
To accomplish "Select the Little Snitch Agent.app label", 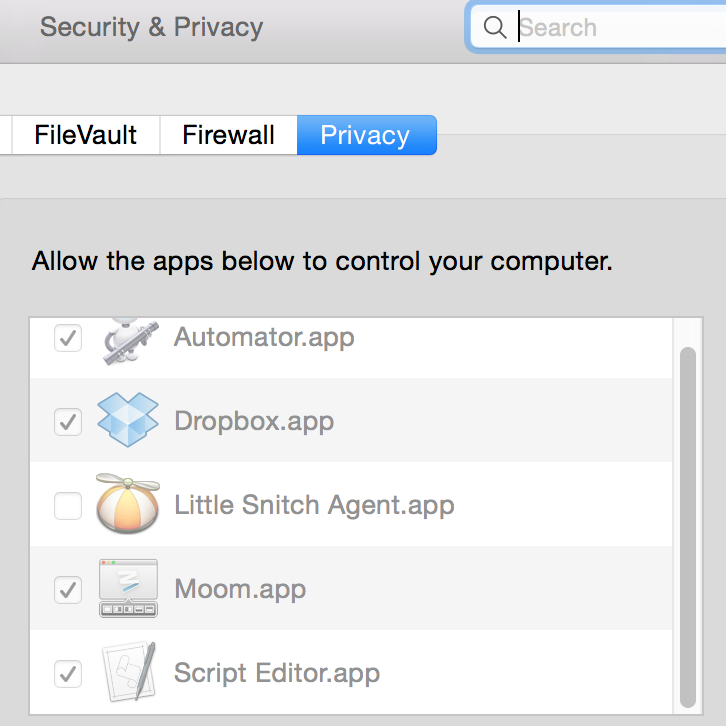I will [314, 505].
